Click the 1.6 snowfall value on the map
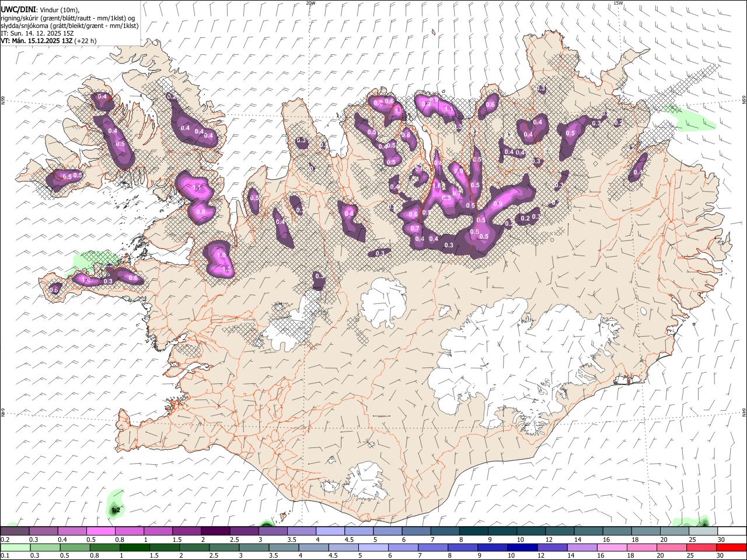Viewport: 747px width, 560px height. point(437,185)
